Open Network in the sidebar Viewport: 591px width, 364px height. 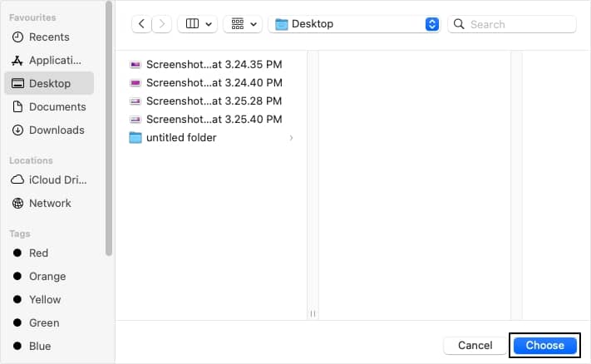tap(49, 203)
